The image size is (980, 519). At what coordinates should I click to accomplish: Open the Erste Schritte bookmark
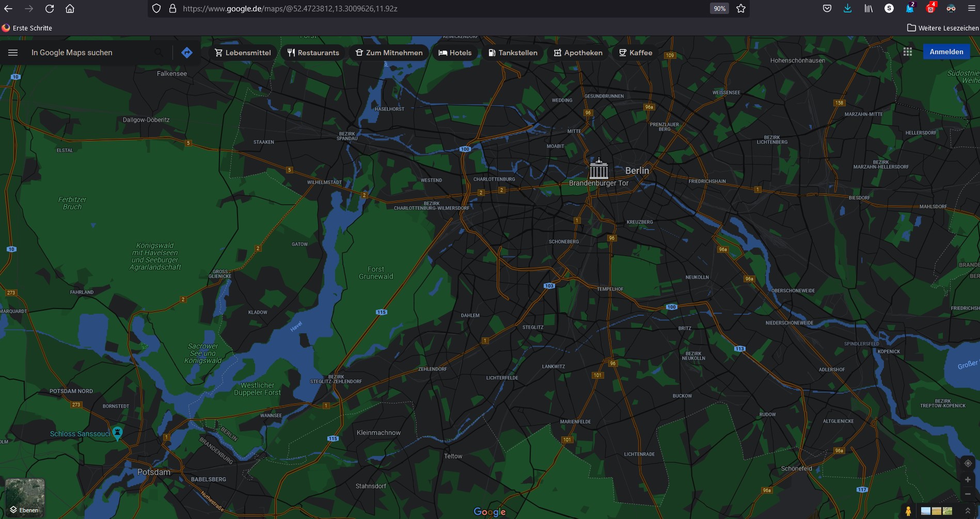(x=27, y=28)
